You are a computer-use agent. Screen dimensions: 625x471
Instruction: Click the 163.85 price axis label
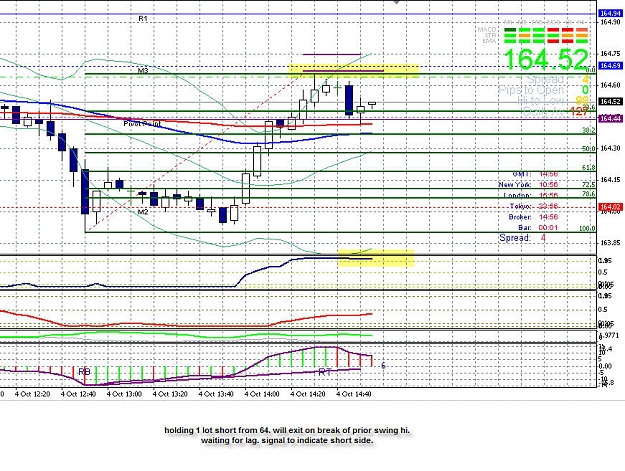coord(610,243)
